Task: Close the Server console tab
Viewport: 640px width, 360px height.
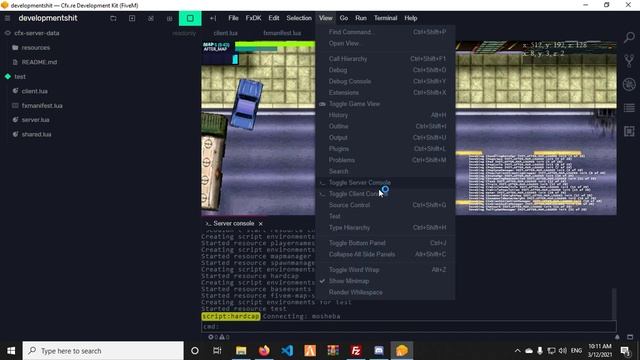Action: click(x=260, y=224)
